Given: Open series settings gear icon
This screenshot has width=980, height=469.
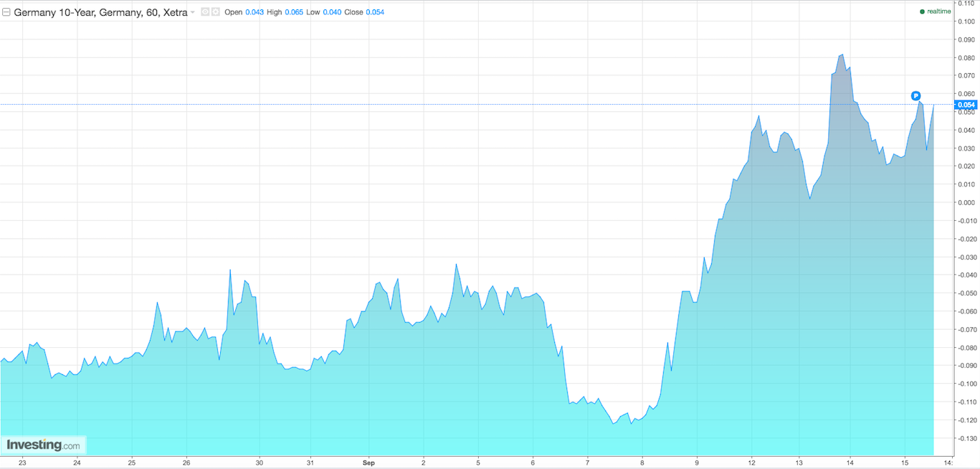Looking at the screenshot, I should (x=215, y=12).
